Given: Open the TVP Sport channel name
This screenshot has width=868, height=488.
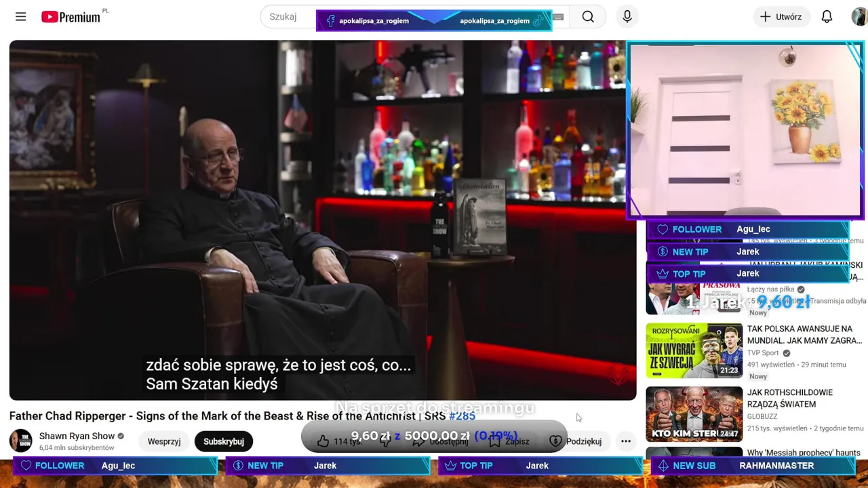Looking at the screenshot, I should 763,353.
